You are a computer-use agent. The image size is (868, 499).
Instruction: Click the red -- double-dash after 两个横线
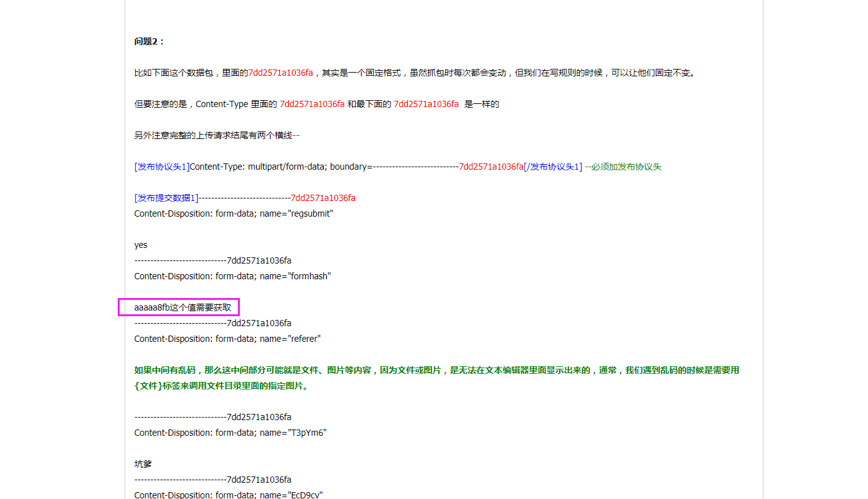click(x=296, y=135)
